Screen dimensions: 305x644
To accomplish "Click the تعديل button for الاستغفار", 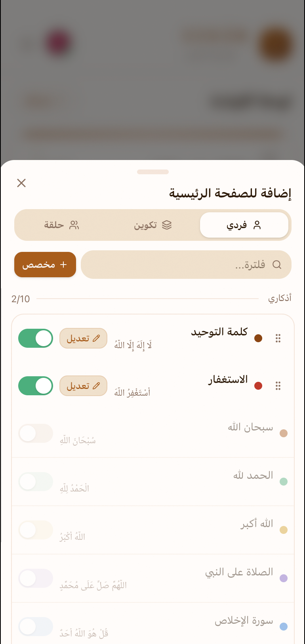I will [84, 386].
